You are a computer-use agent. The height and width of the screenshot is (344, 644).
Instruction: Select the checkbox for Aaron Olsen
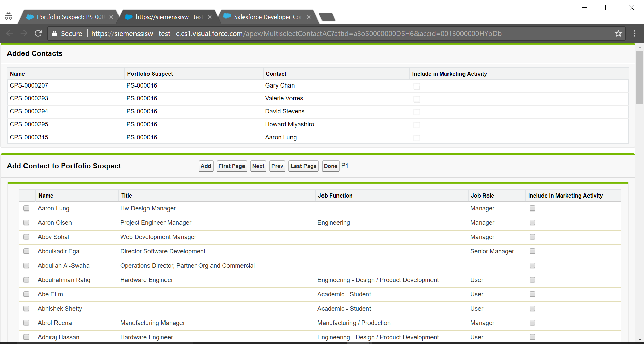click(26, 223)
